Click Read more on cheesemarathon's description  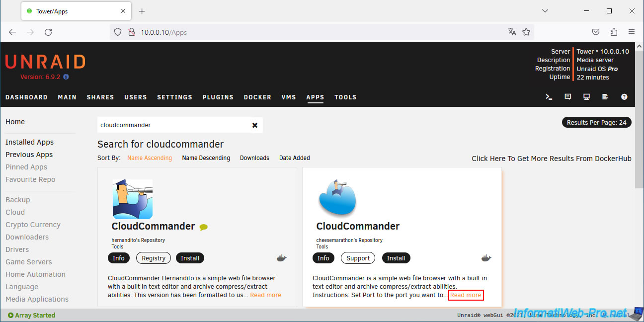pos(466,295)
